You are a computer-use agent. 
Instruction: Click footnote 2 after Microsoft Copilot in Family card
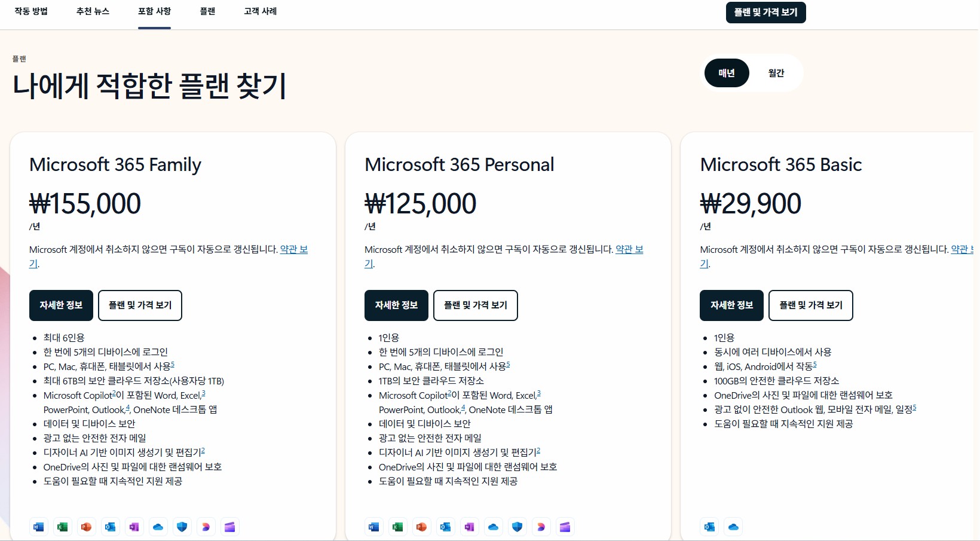(114, 393)
